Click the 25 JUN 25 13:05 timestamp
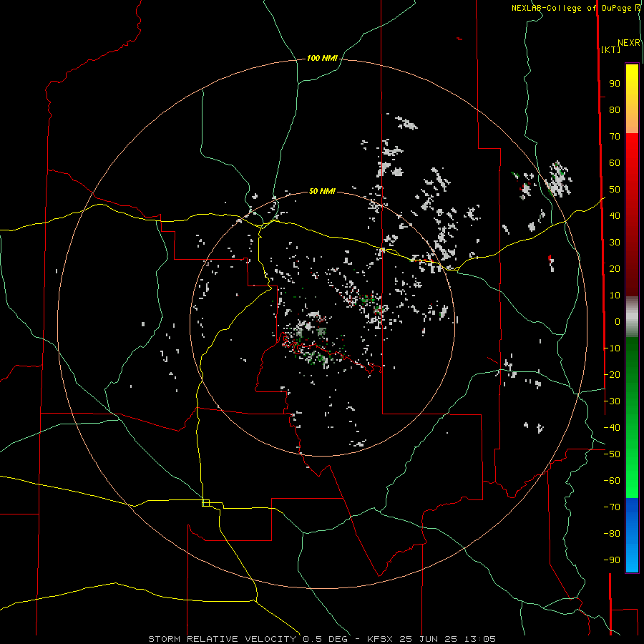Image resolution: width=644 pixels, height=644 pixels. [x=448, y=639]
